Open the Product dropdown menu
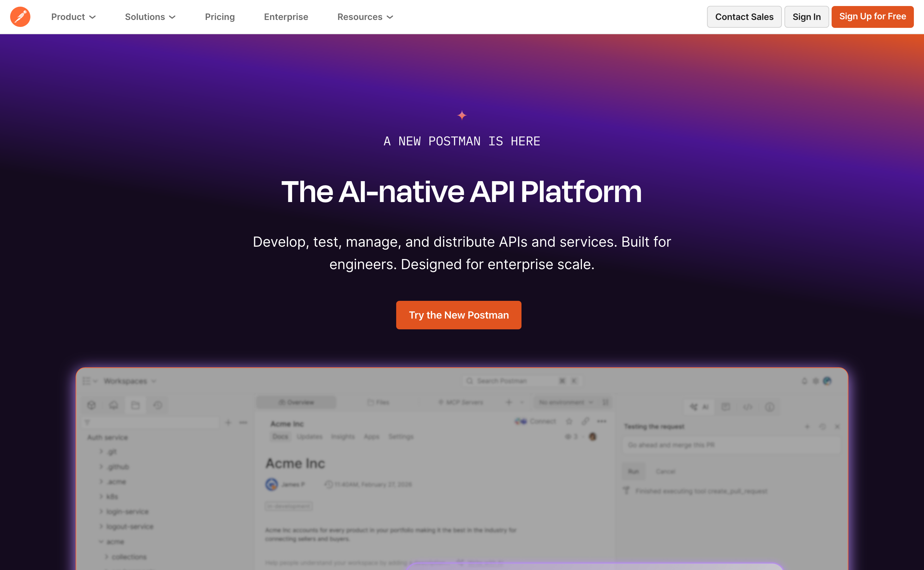The image size is (924, 570). pos(73,17)
